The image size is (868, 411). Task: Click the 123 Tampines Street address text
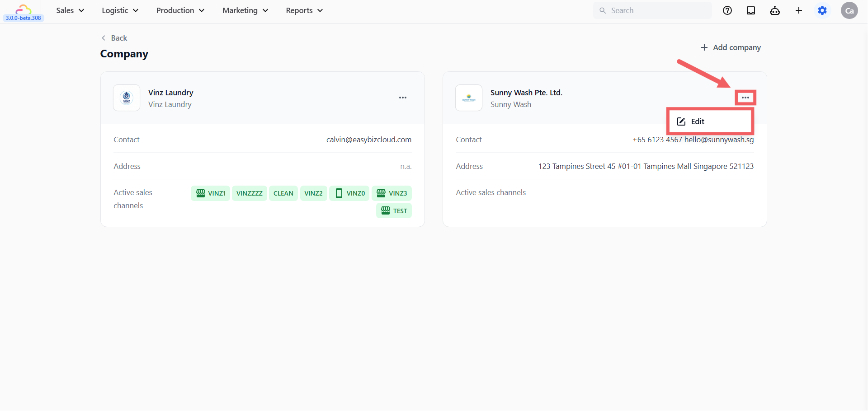point(646,166)
